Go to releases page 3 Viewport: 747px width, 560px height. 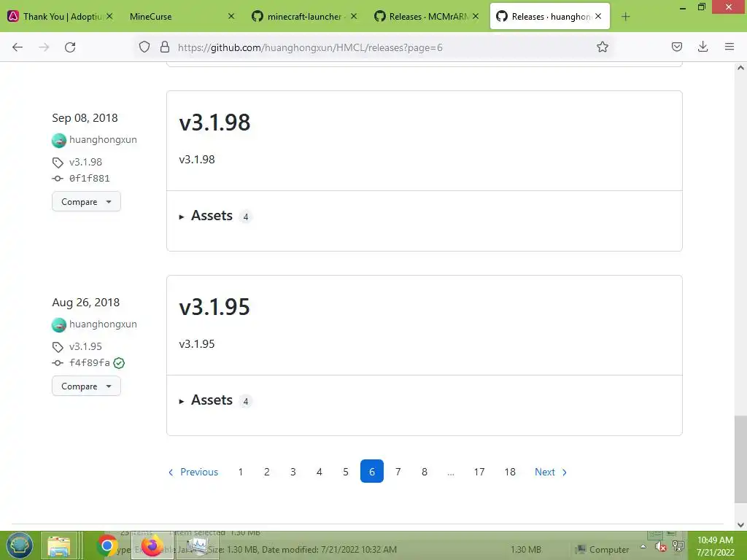coord(293,472)
